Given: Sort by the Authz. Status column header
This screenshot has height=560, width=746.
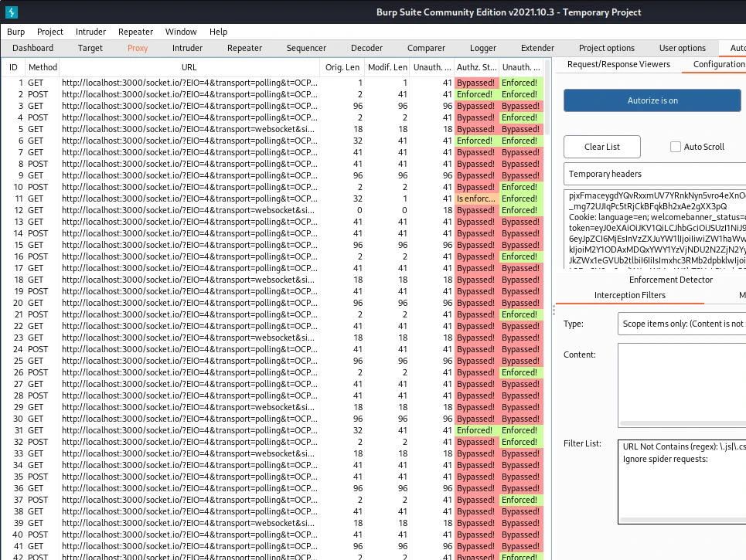Looking at the screenshot, I should 476,67.
